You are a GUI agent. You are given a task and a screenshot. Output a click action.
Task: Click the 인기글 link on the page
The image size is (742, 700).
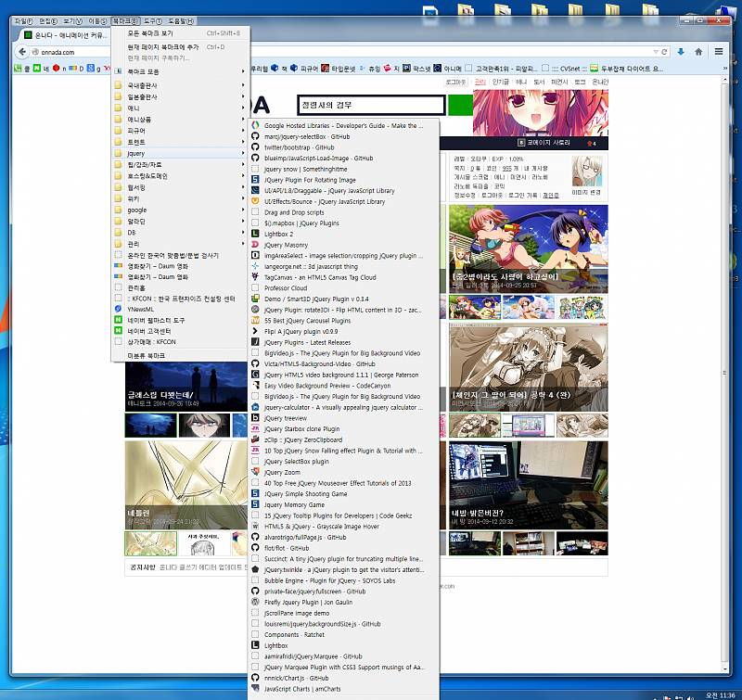[x=499, y=83]
